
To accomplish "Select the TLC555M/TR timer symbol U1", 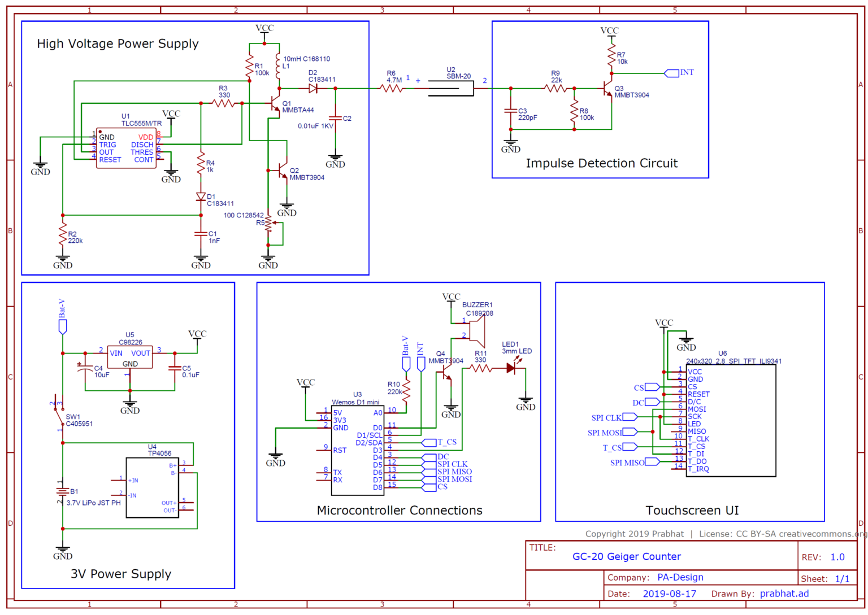I will click(126, 149).
